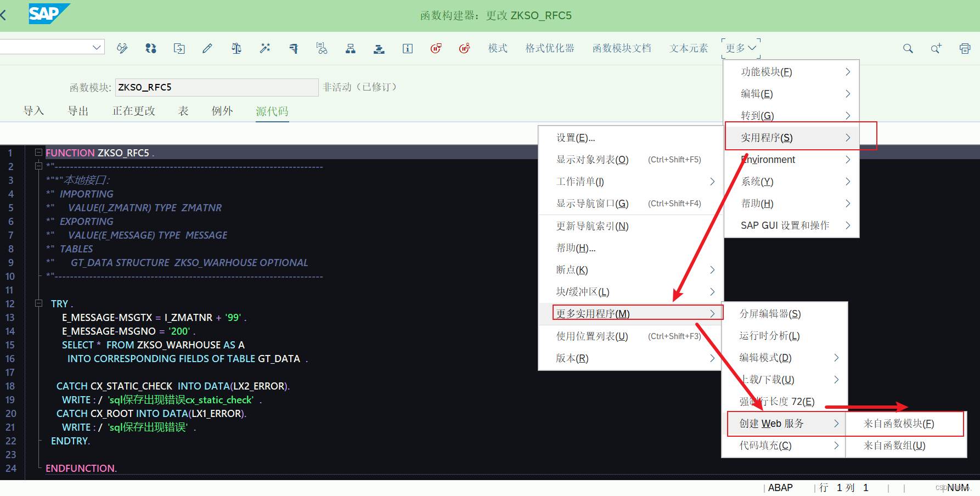Switch to the 例外 tab

click(x=222, y=111)
